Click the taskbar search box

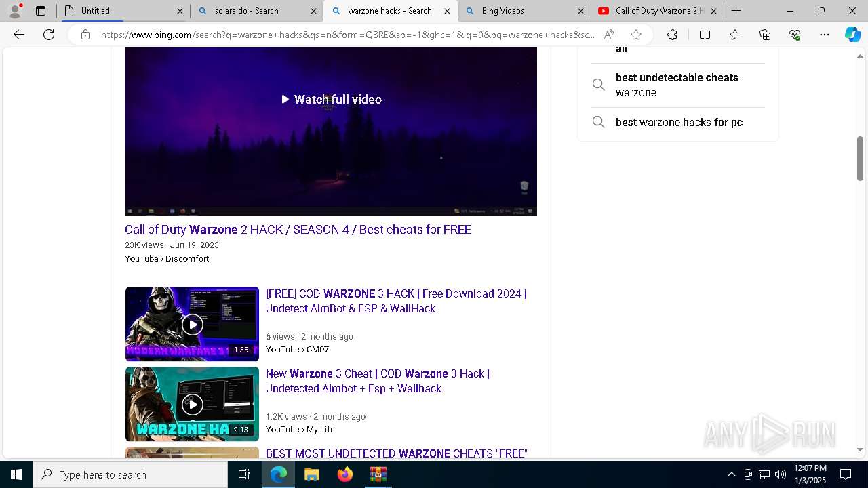tap(130, 474)
